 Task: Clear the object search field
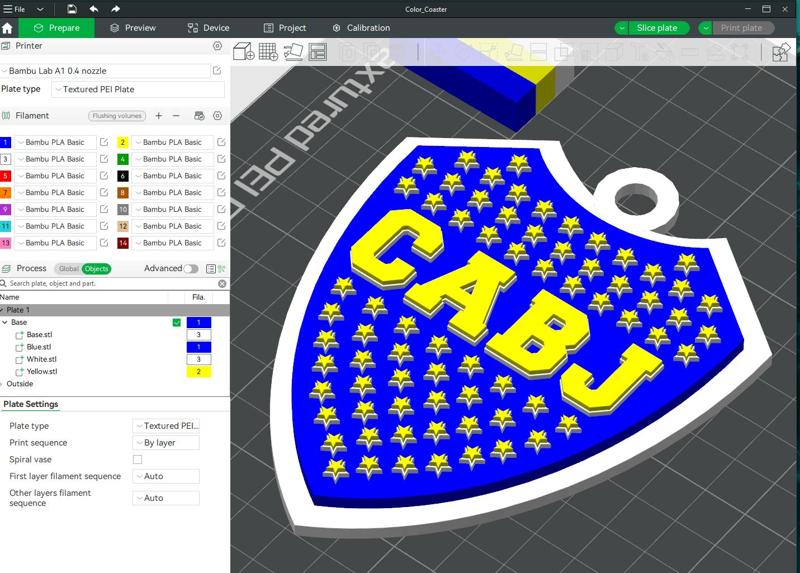pos(222,283)
